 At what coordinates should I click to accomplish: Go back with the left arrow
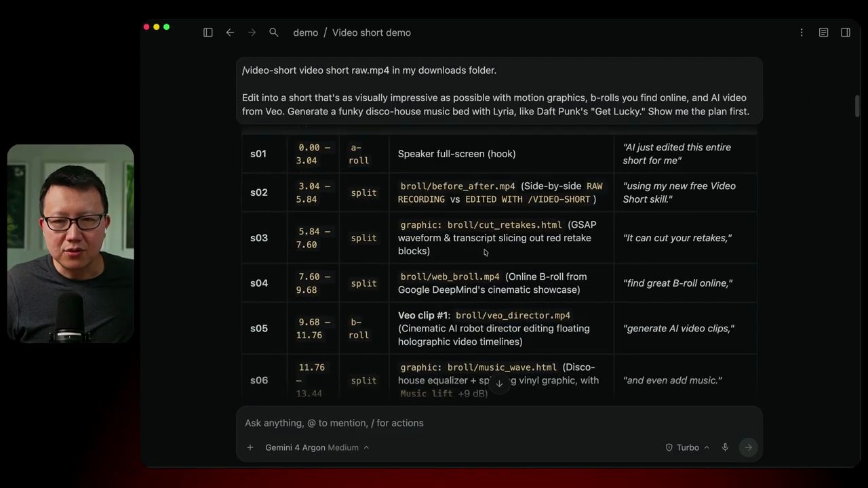click(230, 33)
